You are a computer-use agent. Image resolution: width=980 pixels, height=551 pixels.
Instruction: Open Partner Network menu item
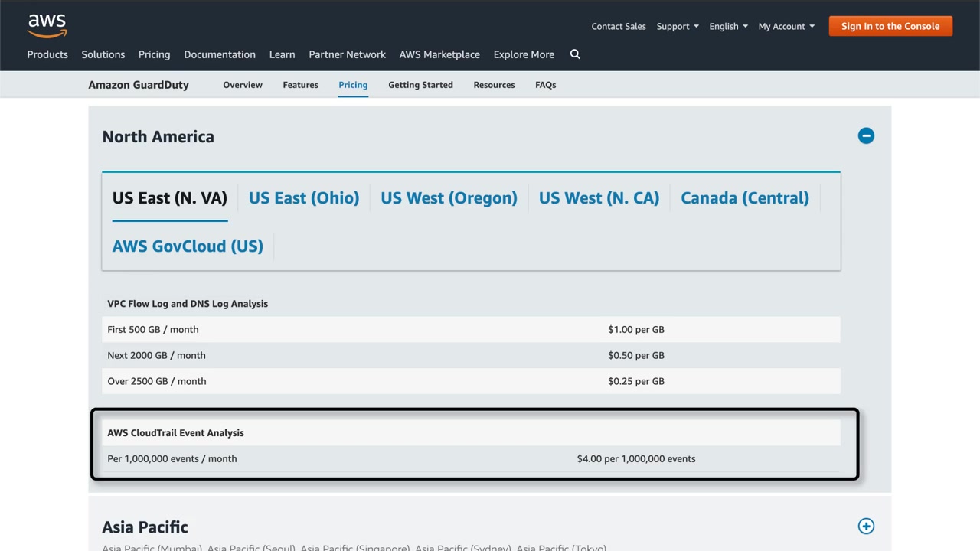(347, 54)
